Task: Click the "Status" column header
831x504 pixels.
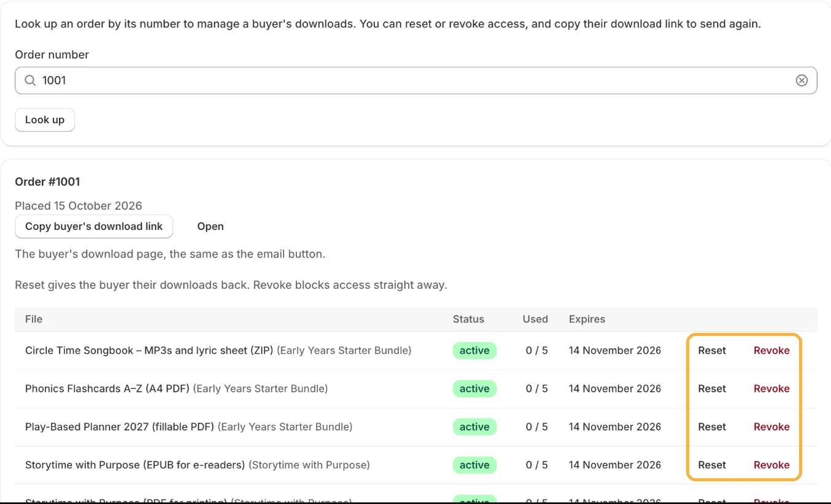Action: click(x=468, y=319)
